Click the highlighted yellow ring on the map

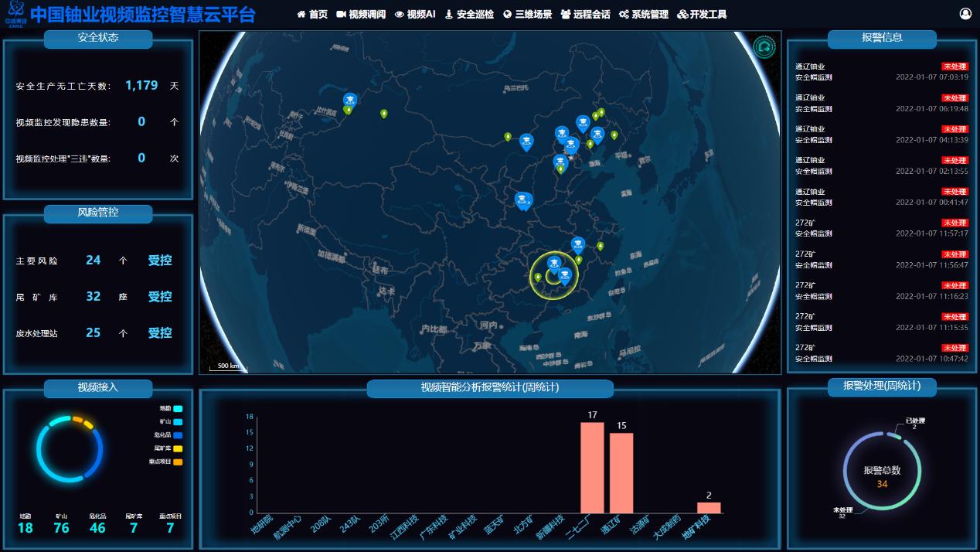click(x=554, y=276)
